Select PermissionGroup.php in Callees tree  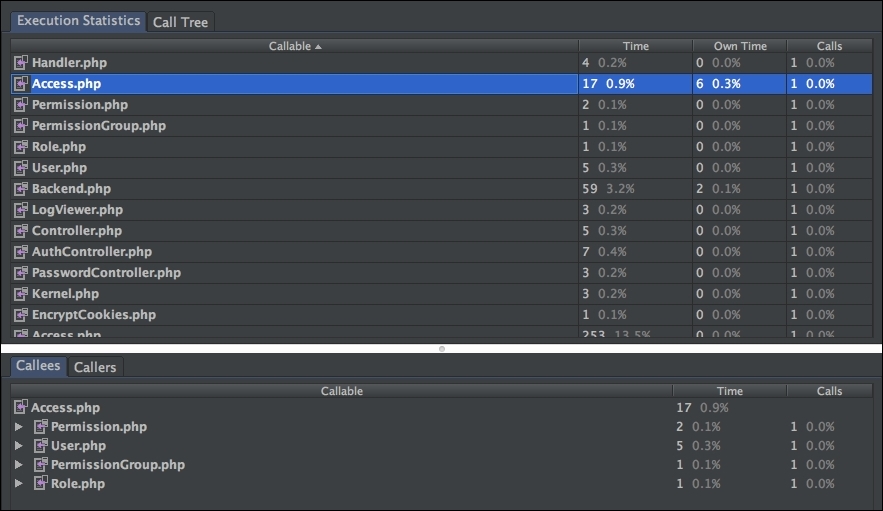click(x=118, y=465)
